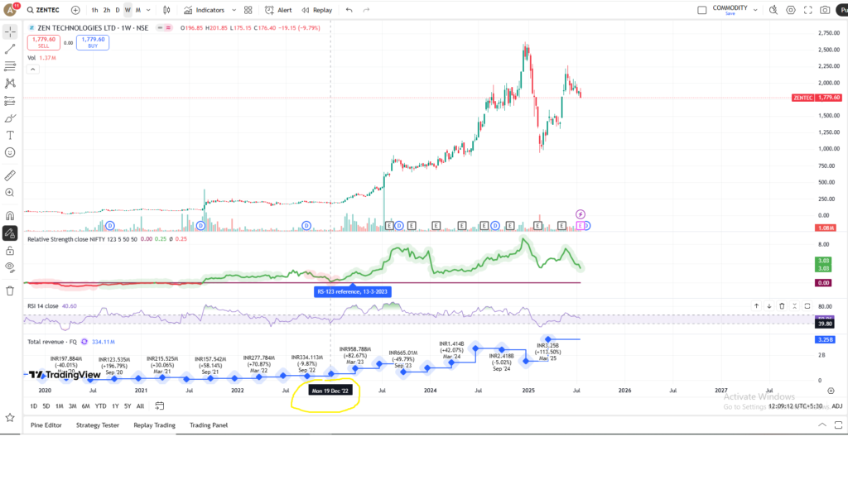Set 6M date range
The width and height of the screenshot is (848, 504).
pyautogui.click(x=85, y=406)
